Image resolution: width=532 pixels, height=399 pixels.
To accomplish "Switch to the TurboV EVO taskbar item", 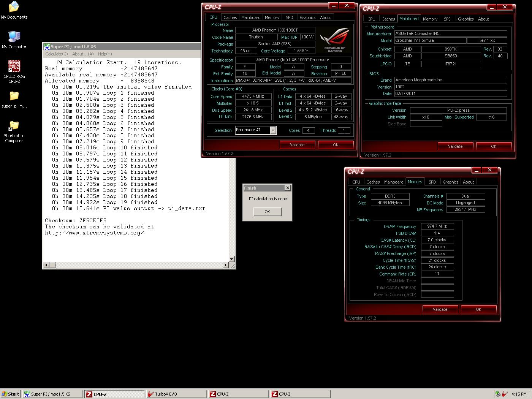I will click(x=176, y=394).
